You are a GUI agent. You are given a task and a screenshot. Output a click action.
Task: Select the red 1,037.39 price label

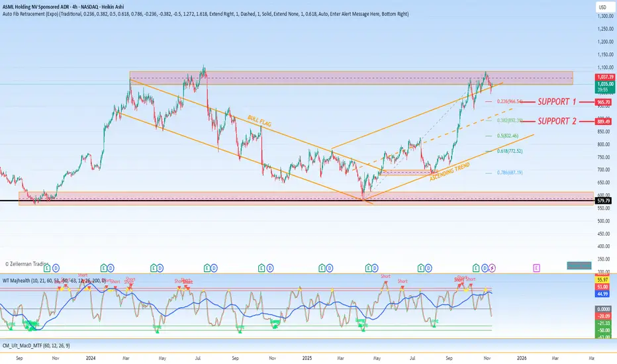602,77
